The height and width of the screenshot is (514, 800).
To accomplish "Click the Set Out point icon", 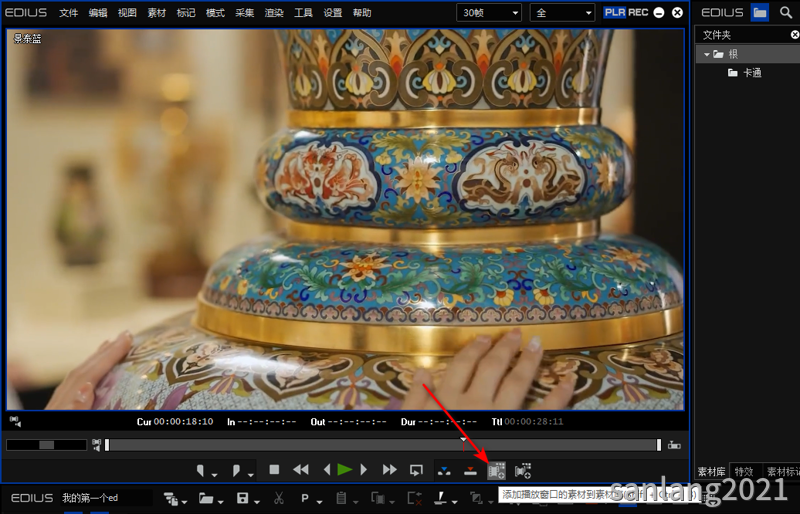I will pyautogui.click(x=236, y=470).
